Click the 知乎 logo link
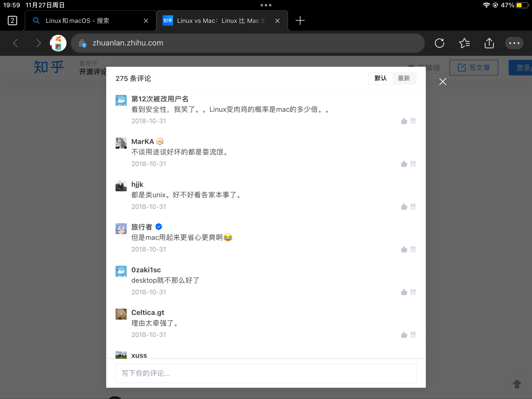 pyautogui.click(x=48, y=67)
